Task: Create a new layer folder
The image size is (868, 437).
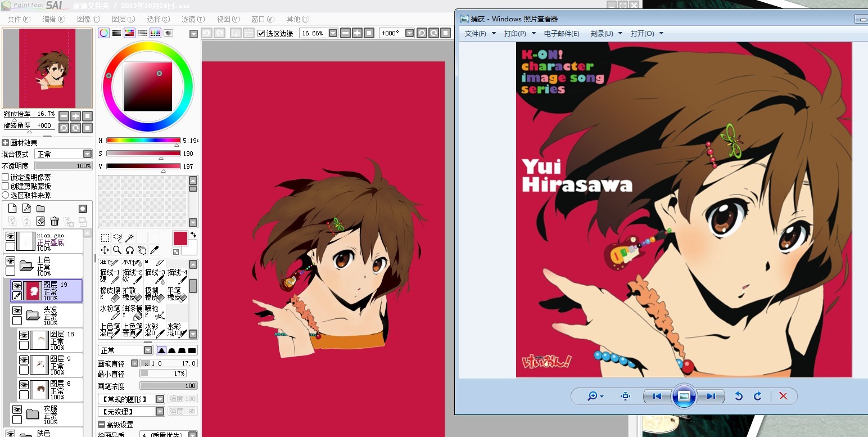Action: pyautogui.click(x=40, y=209)
